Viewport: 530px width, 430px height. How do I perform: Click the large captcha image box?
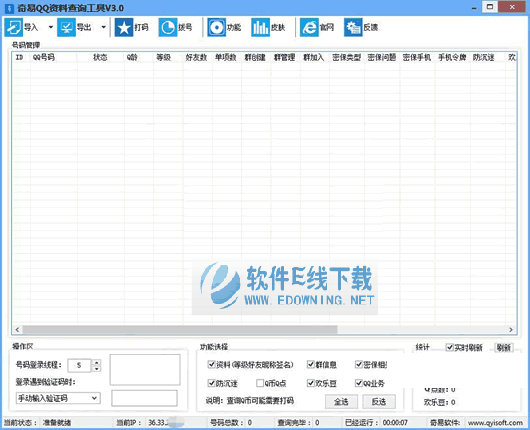pyautogui.click(x=145, y=369)
